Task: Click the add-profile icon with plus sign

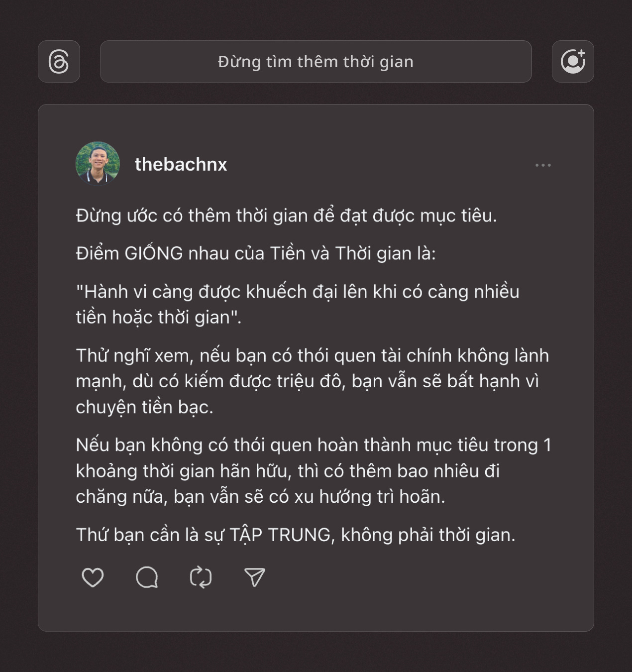Action: (x=573, y=62)
